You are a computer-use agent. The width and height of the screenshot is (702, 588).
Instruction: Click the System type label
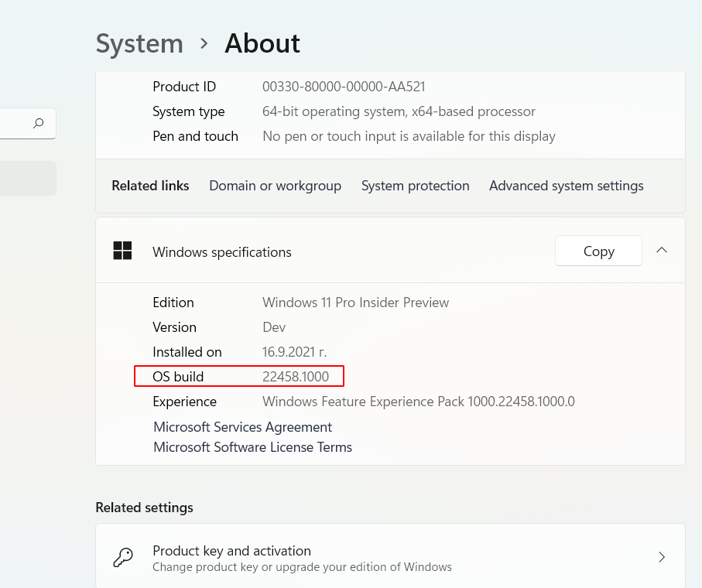(x=189, y=111)
